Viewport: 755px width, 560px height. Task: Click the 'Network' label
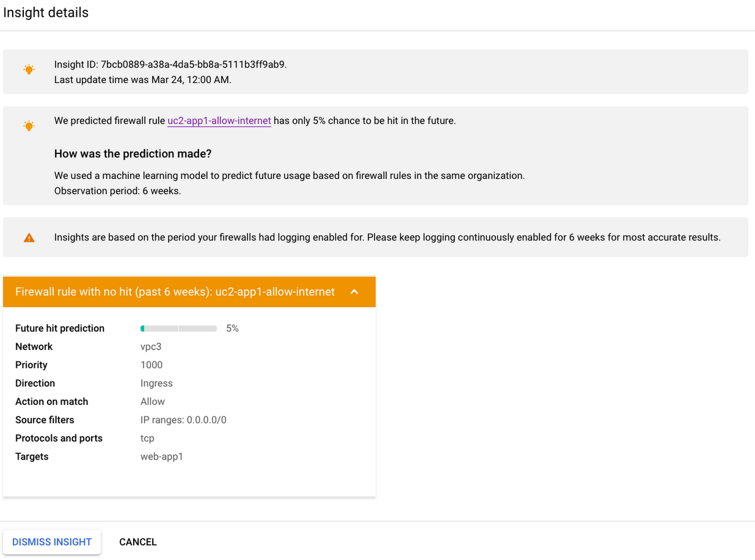[x=34, y=346]
